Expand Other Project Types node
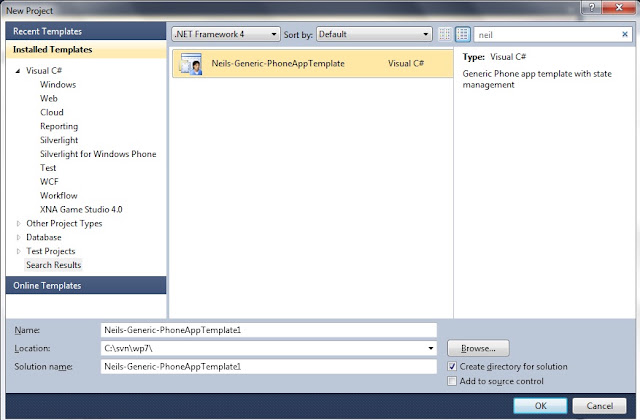640x420 pixels. [18, 224]
